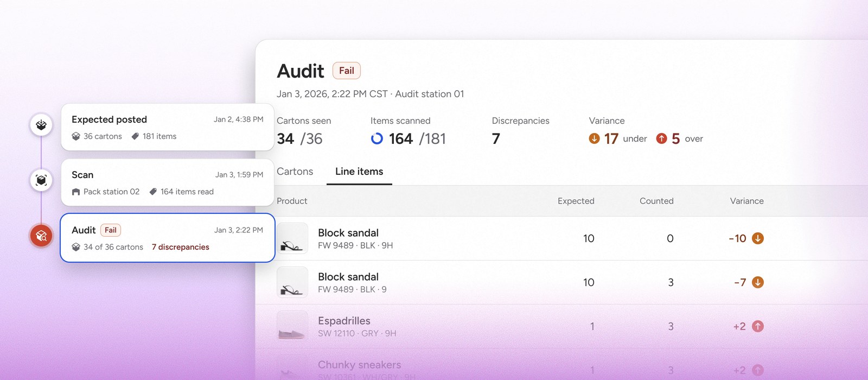Open the Expected posted event card
868x380 pixels.
coord(168,127)
